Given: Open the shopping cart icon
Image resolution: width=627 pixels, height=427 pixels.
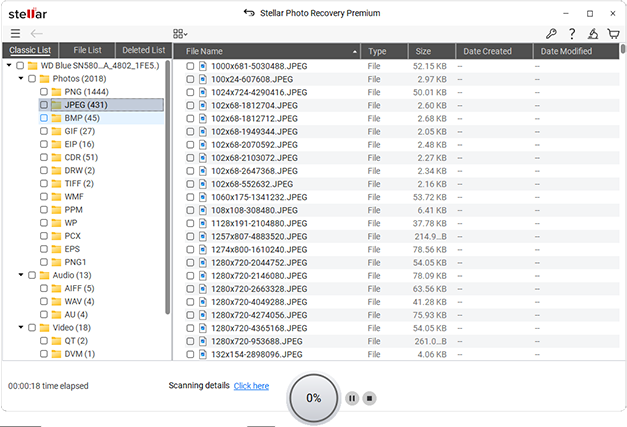Looking at the screenshot, I should [613, 34].
